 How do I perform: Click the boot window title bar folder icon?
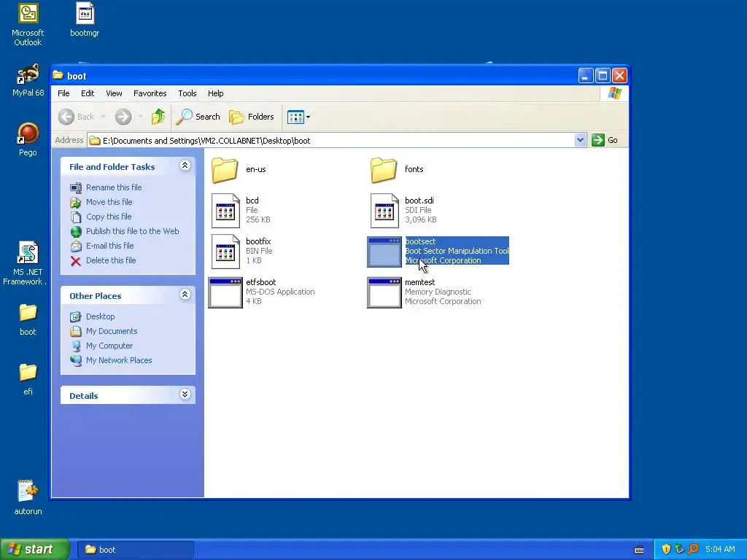point(58,75)
